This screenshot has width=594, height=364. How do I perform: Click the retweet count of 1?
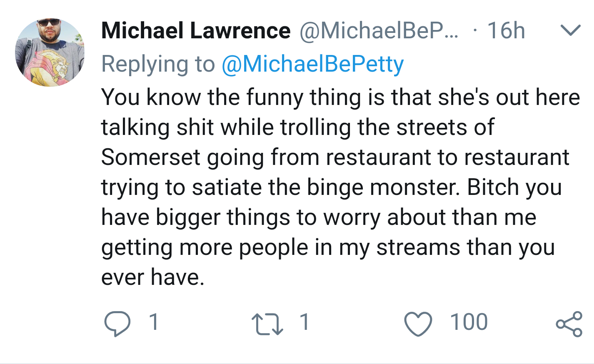(304, 322)
